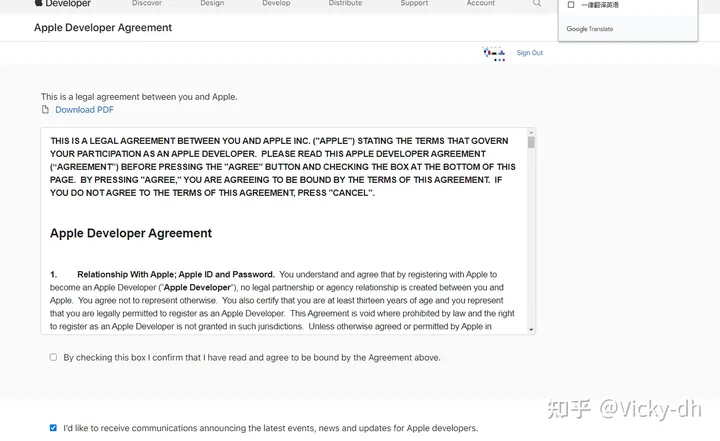Viewport: 720px width, 441px height.
Task: Open the Account page
Action: [480, 4]
